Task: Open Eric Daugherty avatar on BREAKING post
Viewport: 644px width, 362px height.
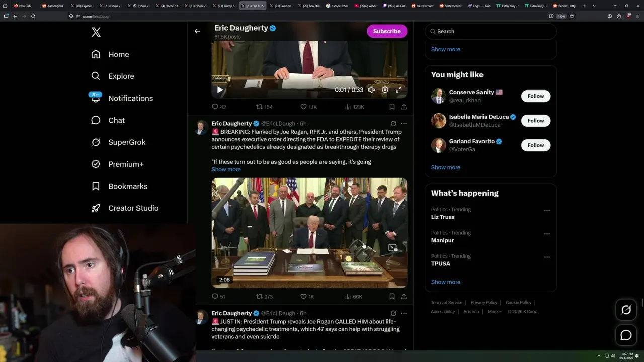Action: coord(202,127)
